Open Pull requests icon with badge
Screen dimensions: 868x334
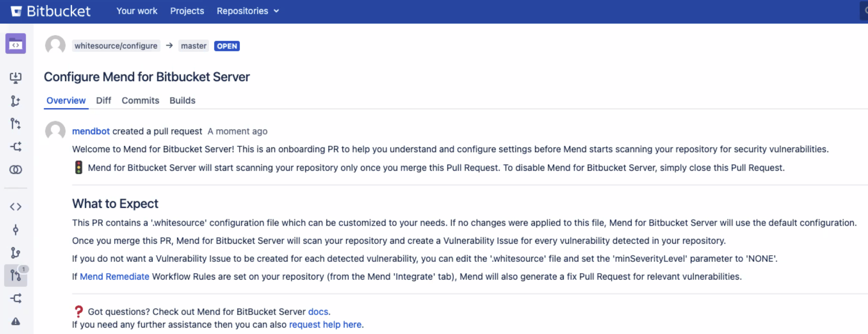coord(16,276)
